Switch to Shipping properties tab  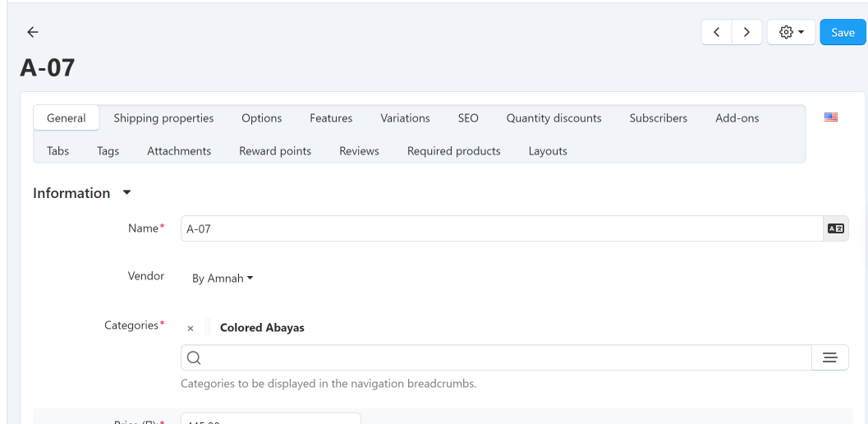click(164, 118)
